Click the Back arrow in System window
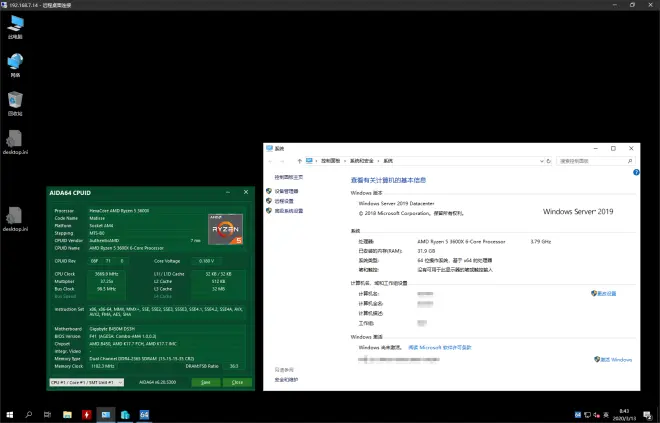660x423 pixels. point(270,161)
